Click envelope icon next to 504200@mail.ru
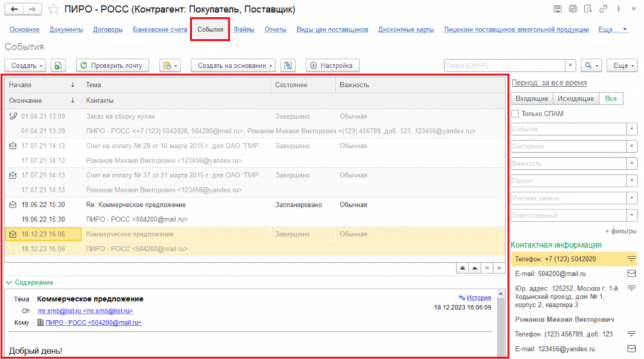 631,273
